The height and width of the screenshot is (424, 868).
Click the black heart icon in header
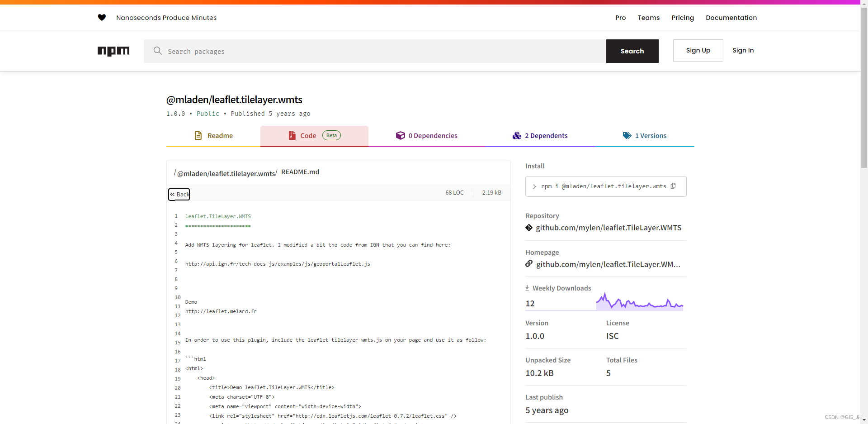(102, 18)
